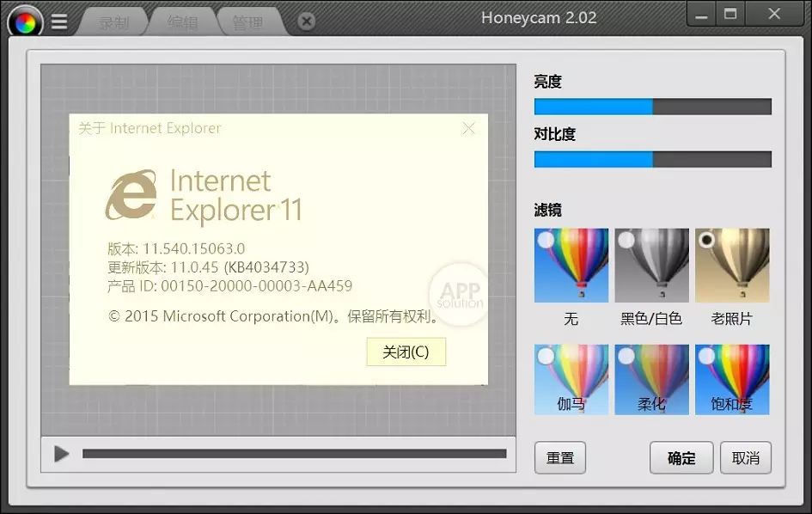Viewport: 812px width, 514px height.
Task: Click the X in the Internet Explorer dialog
Action: tap(468, 128)
